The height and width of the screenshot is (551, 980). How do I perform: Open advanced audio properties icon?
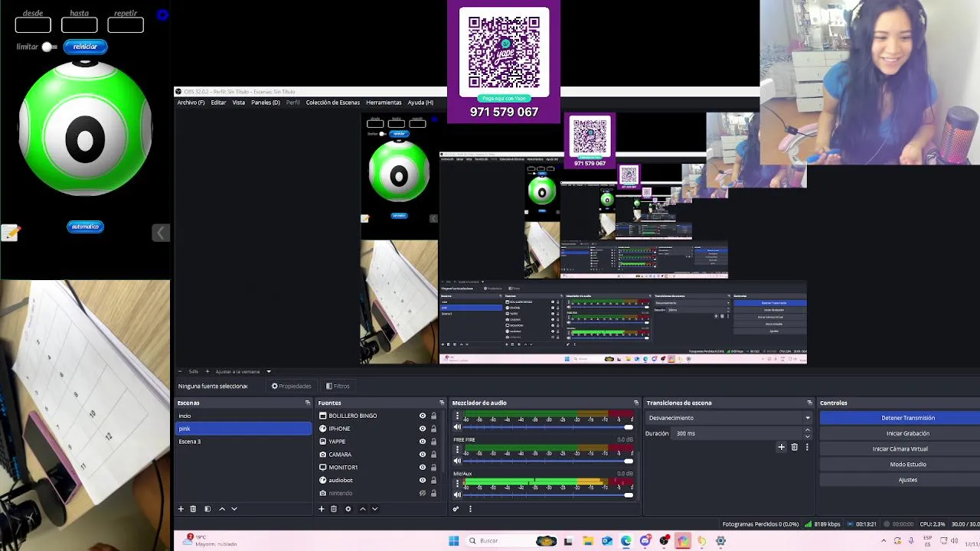[x=456, y=509]
